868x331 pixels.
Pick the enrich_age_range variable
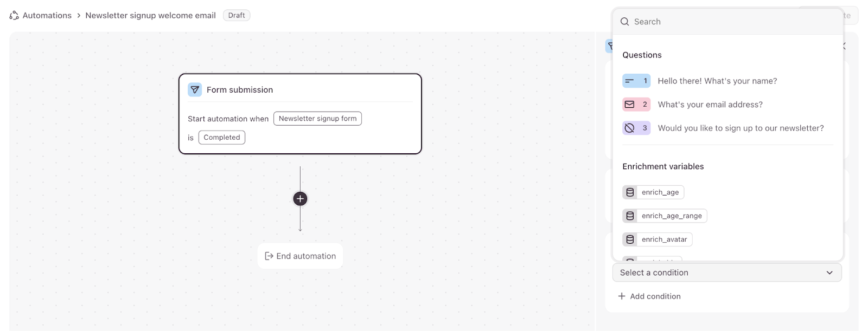pyautogui.click(x=671, y=216)
